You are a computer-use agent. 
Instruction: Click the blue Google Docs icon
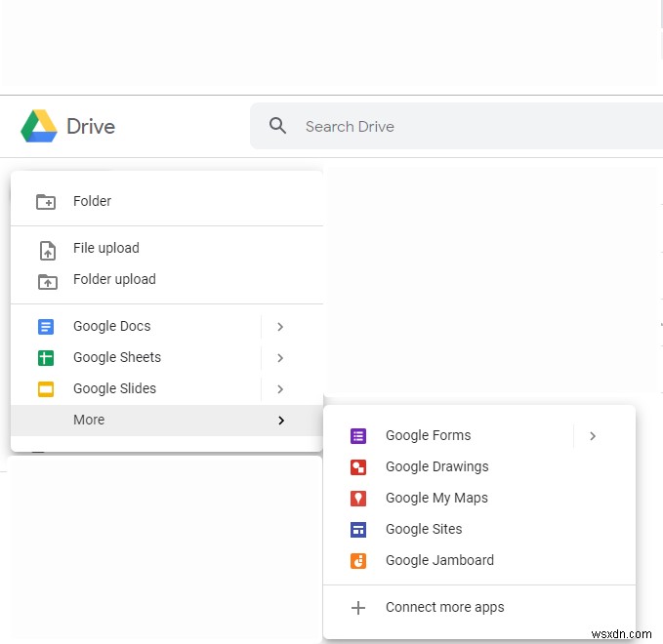(46, 327)
